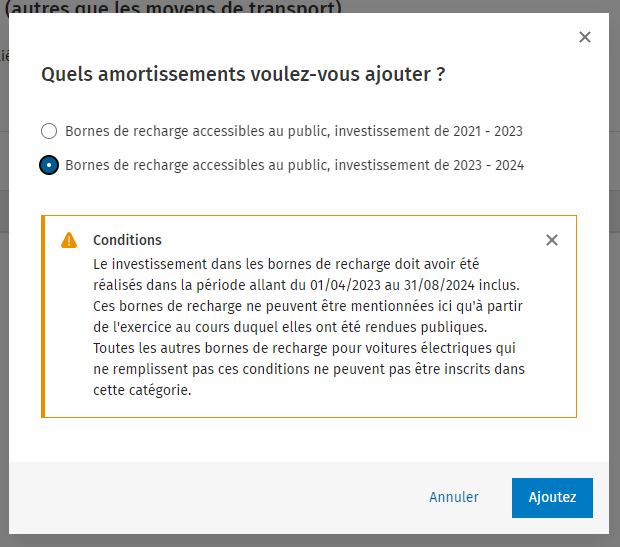Click the 'Conditions' title text

127,240
